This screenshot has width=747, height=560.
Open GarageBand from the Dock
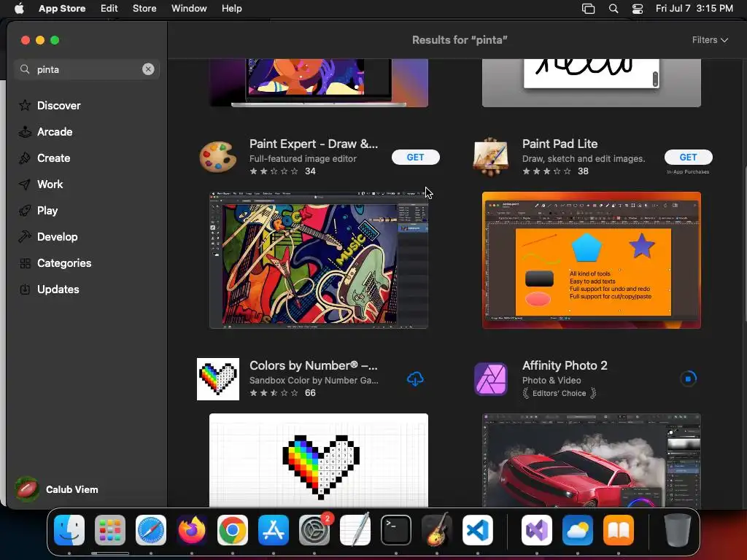click(437, 530)
